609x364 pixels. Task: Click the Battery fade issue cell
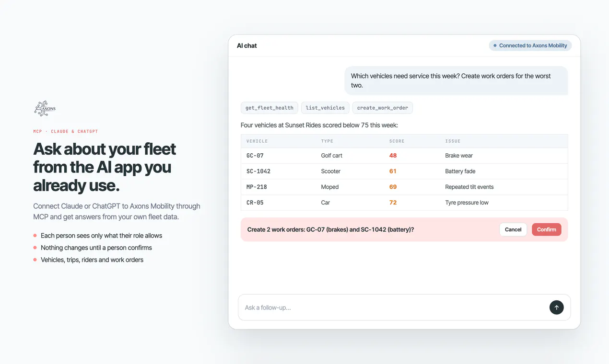[x=460, y=171]
